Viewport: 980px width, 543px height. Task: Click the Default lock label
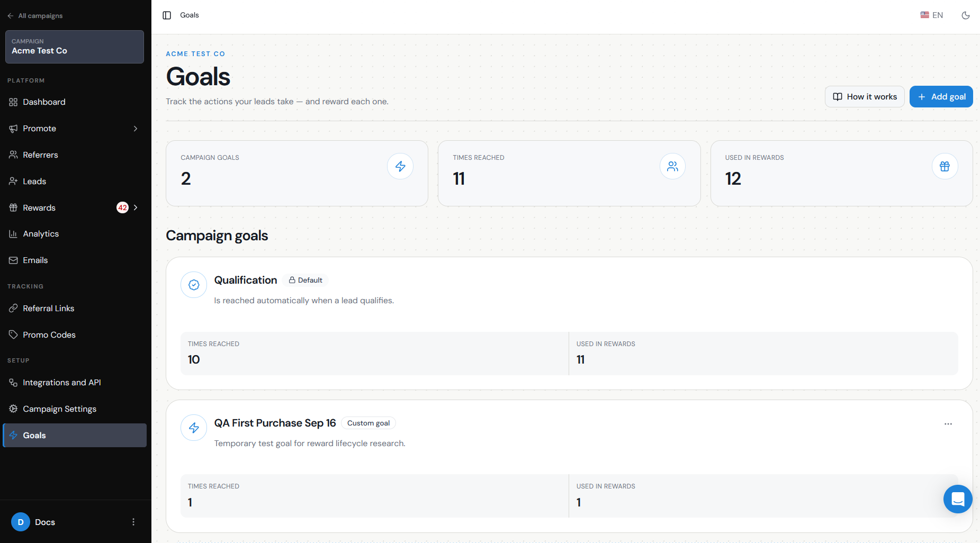point(305,280)
